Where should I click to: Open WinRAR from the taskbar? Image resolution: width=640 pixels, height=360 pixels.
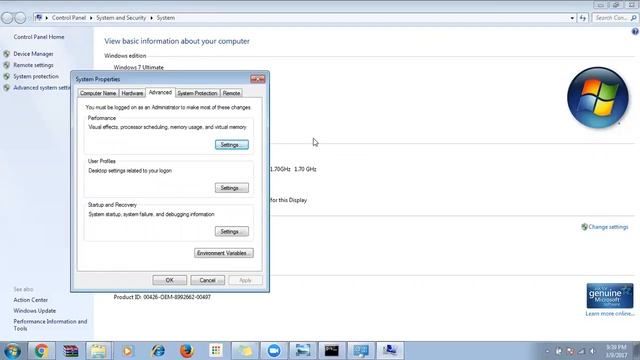[70, 351]
